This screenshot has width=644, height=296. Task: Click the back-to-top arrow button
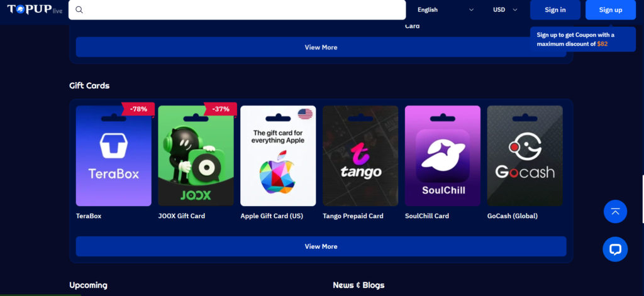pyautogui.click(x=615, y=212)
